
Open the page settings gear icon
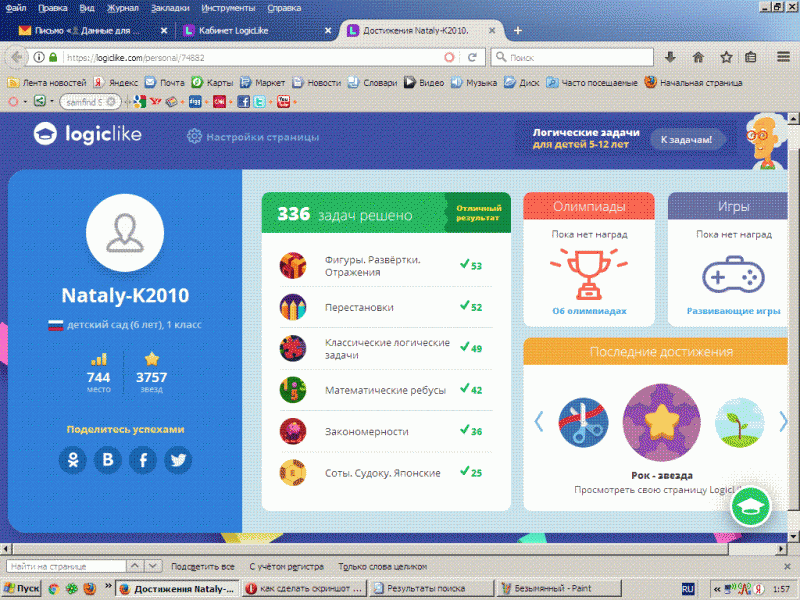194,136
